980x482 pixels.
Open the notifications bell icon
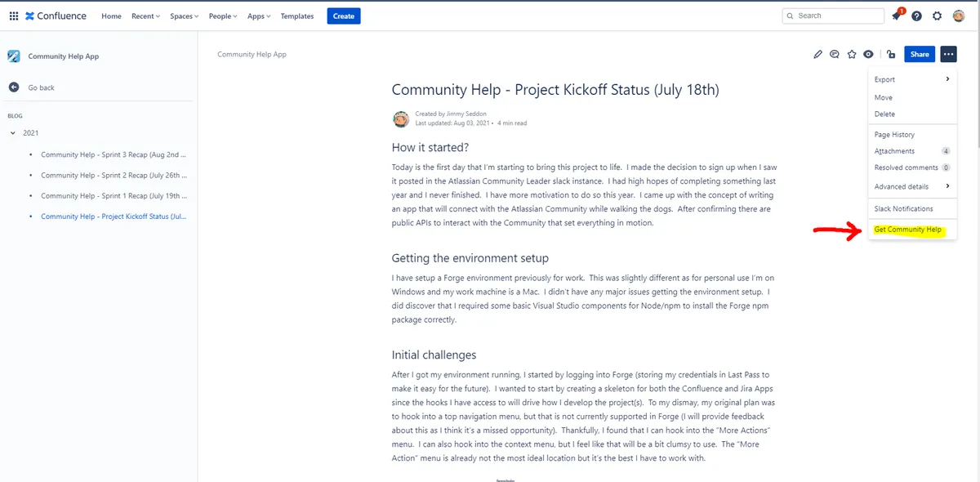[897, 16]
